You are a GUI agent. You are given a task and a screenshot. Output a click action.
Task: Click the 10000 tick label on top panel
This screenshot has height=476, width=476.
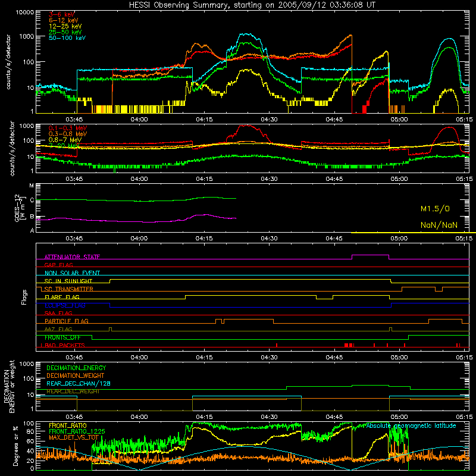pos(25,12)
